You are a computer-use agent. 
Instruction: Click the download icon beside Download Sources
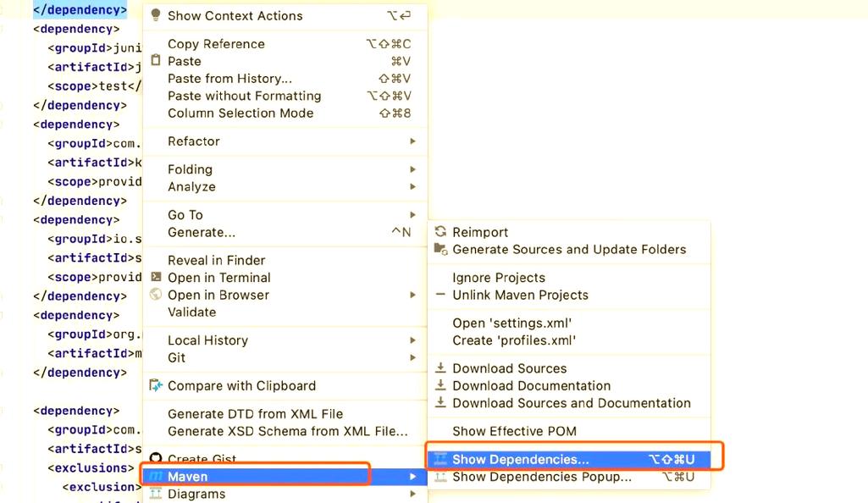tap(440, 368)
